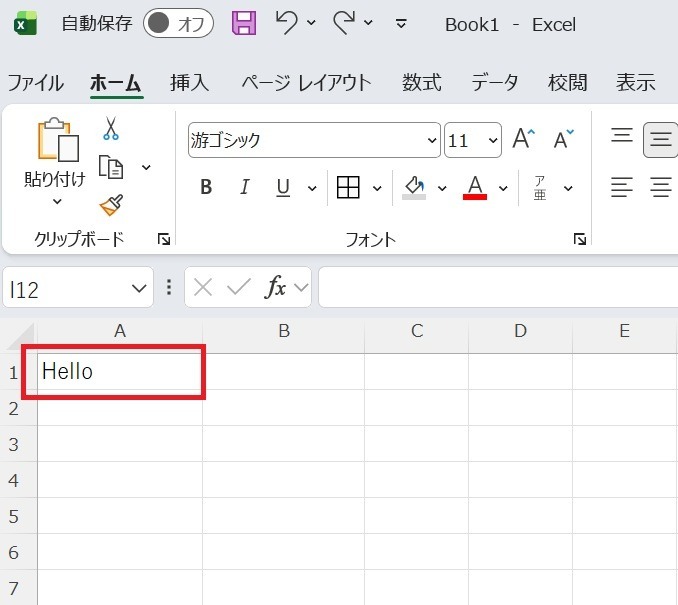Align cell text left

(622, 187)
